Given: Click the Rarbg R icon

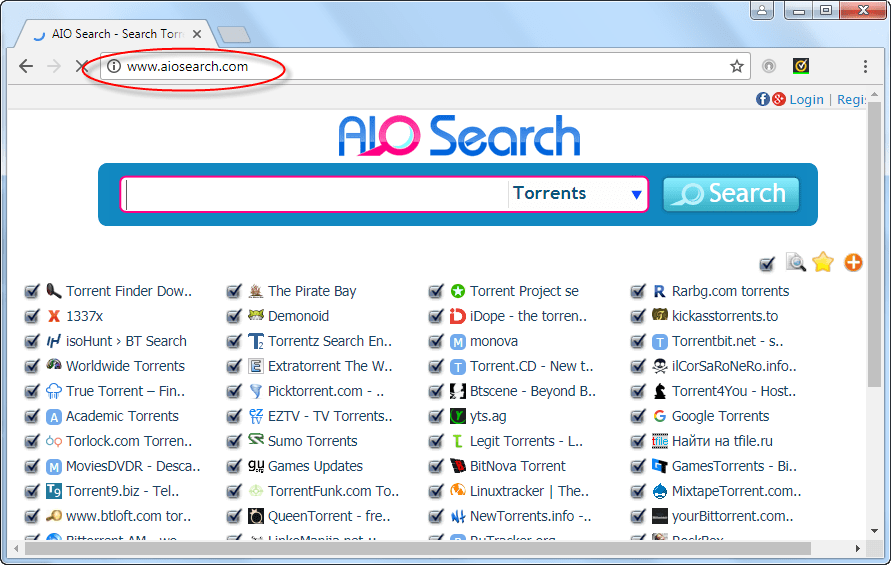Looking at the screenshot, I should pyautogui.click(x=659, y=291).
